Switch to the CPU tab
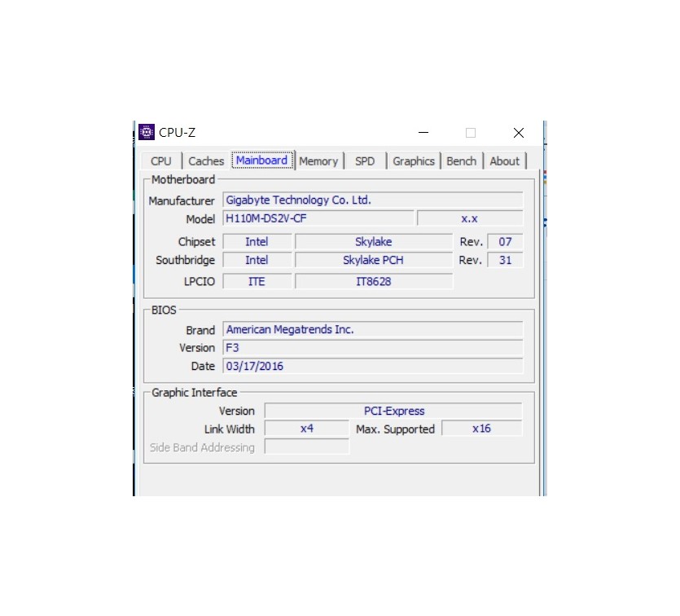This screenshot has width=680, height=616. tap(161, 161)
